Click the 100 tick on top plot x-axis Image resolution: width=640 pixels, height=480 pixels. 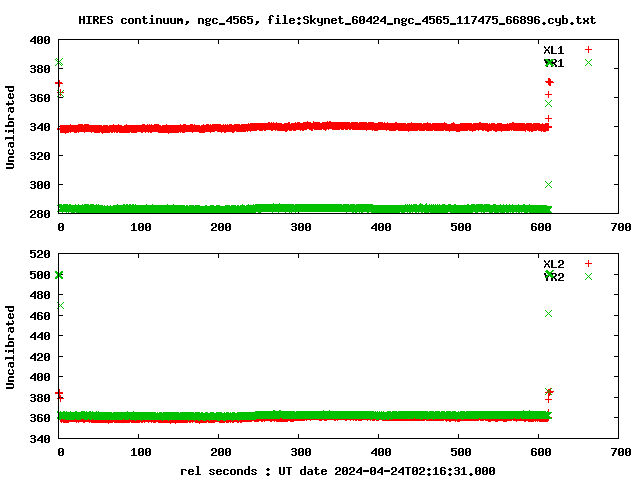[141, 227]
